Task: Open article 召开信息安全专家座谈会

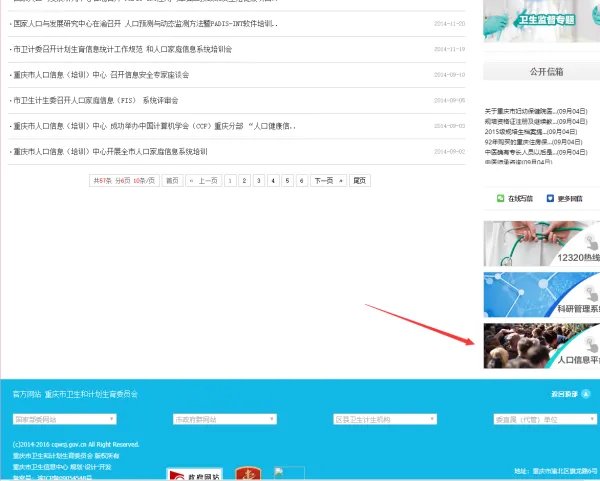Action: pos(101,75)
